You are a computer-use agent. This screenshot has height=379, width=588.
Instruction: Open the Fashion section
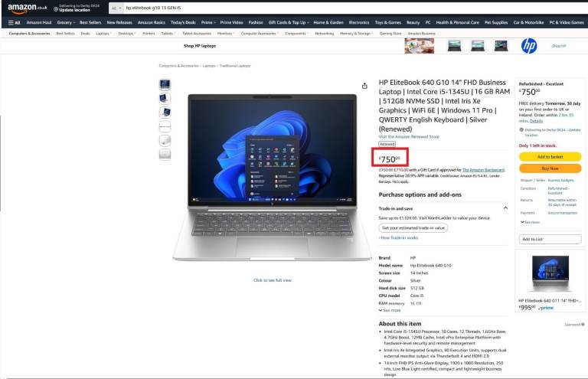[x=256, y=22]
